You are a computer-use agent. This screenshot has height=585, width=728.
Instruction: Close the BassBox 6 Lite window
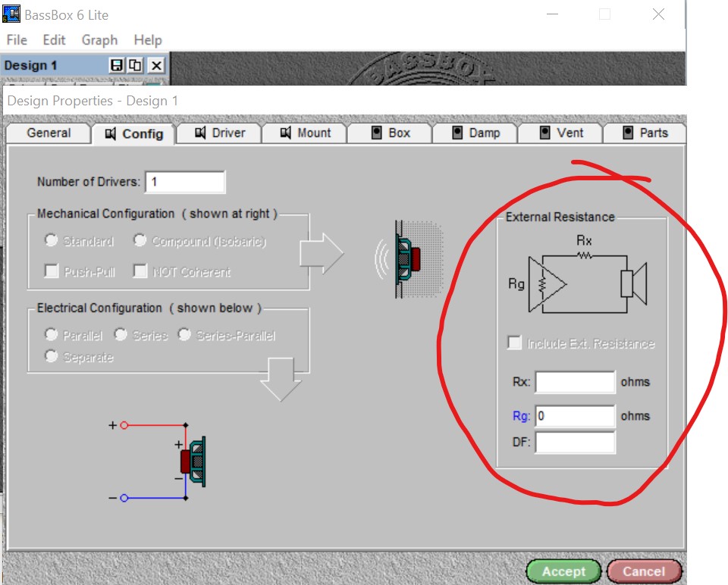(658, 14)
